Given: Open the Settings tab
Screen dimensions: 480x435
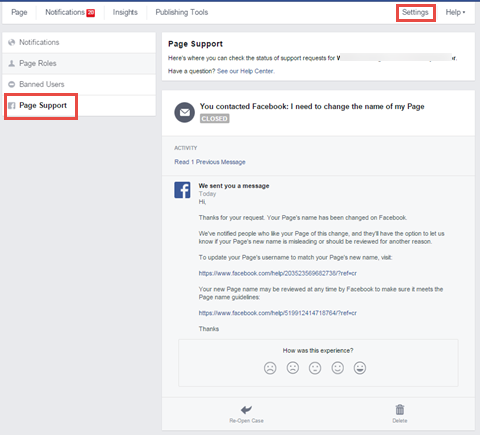Looking at the screenshot, I should (415, 12).
